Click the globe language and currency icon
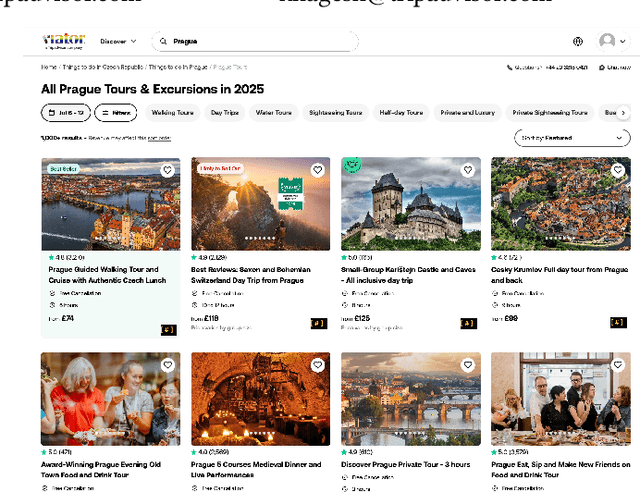The height and width of the screenshot is (492, 640). 578,41
